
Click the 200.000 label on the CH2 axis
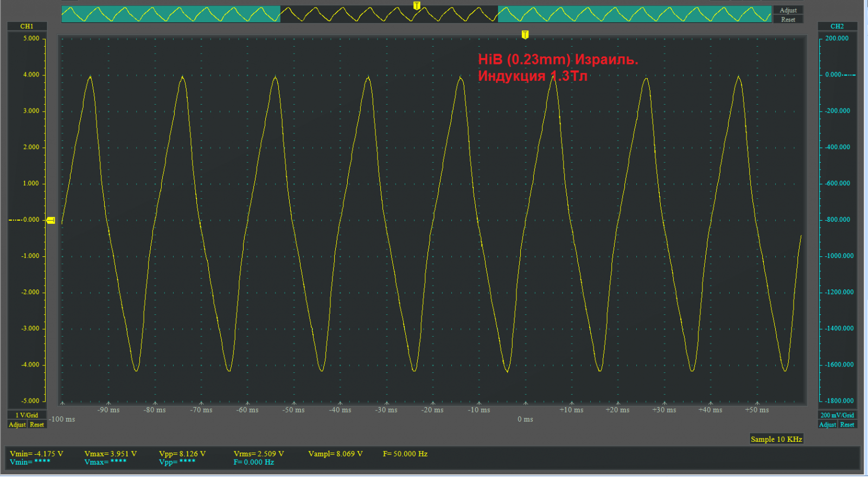837,38
